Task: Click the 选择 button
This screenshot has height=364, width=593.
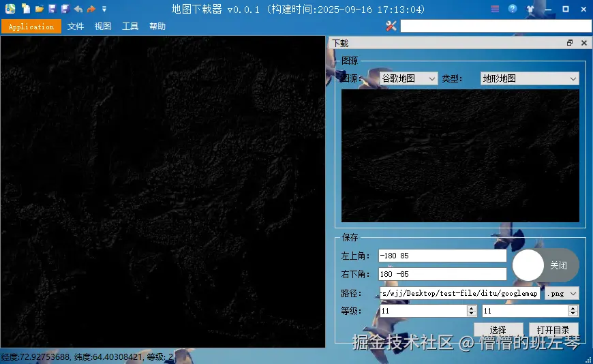Action: tap(498, 329)
